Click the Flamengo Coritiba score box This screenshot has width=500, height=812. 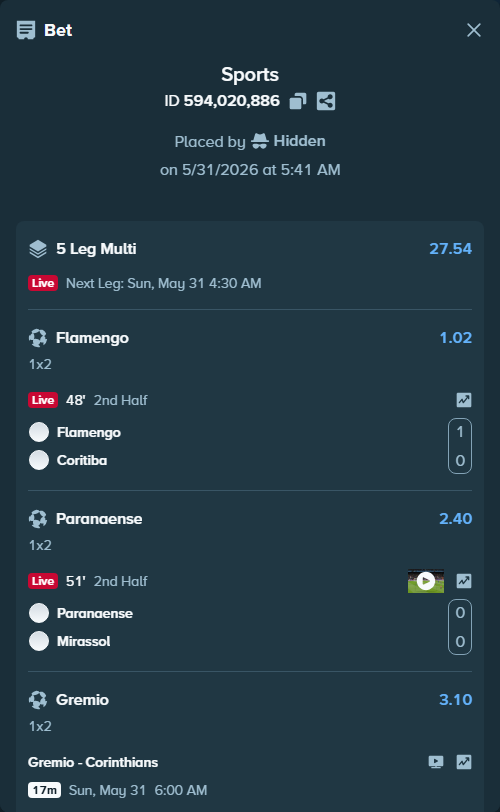tap(460, 446)
